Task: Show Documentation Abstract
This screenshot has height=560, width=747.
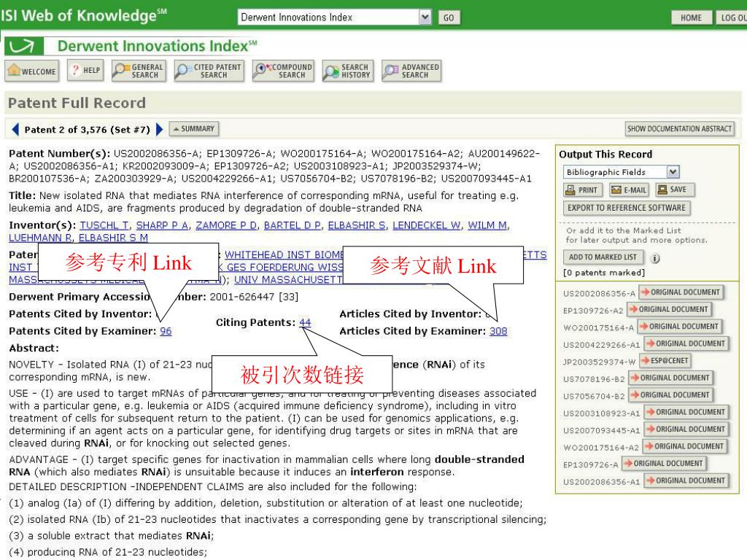Action: click(679, 128)
